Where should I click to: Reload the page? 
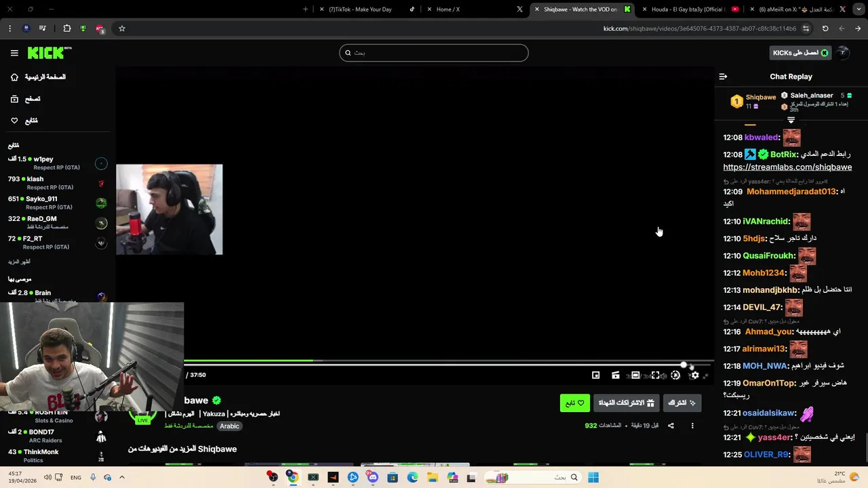(825, 28)
